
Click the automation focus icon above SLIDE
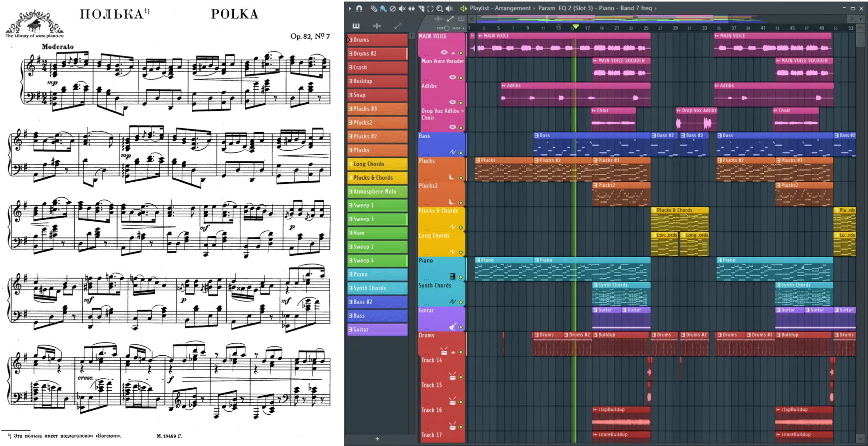click(450, 19)
